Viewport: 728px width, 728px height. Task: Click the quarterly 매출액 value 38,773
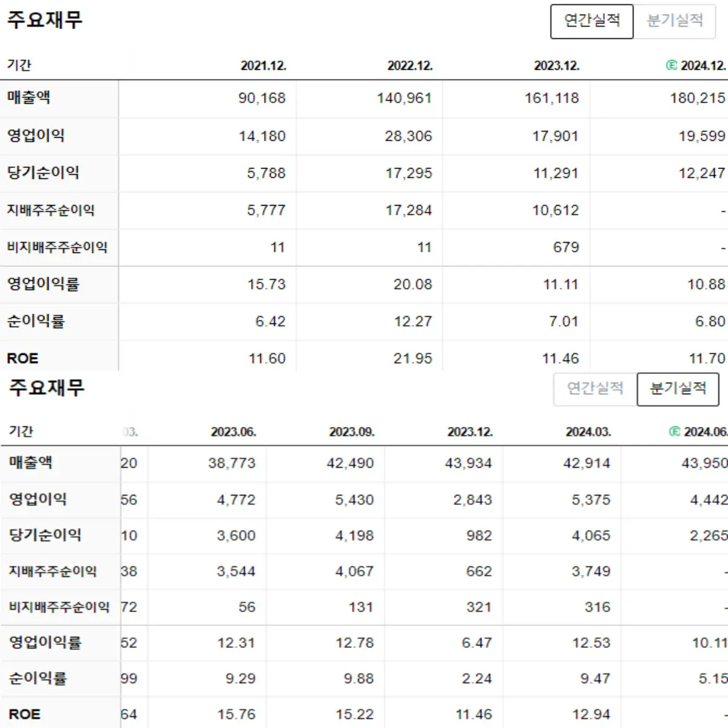[x=232, y=463]
